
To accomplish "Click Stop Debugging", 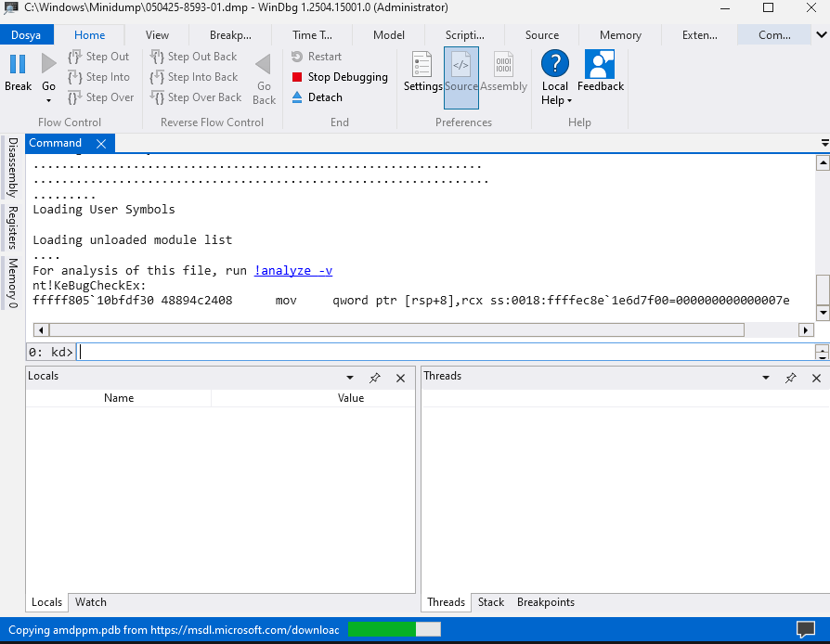I will point(340,77).
